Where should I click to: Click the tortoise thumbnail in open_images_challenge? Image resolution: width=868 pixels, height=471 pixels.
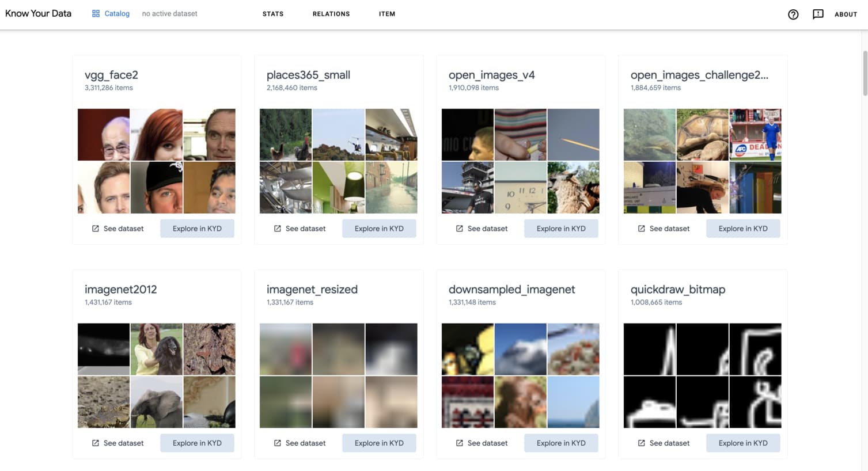pyautogui.click(x=702, y=135)
